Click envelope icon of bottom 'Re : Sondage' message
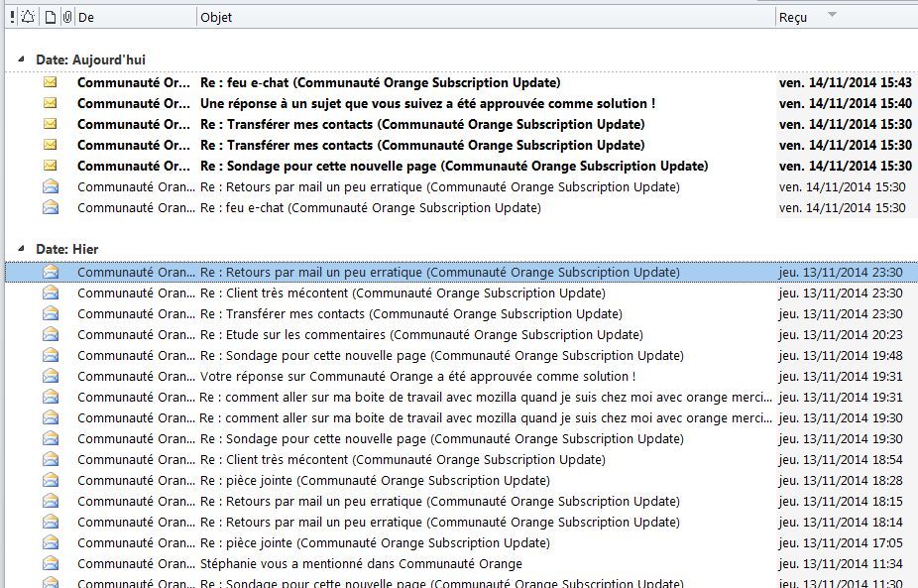This screenshot has height=588, width=918. tap(50, 583)
